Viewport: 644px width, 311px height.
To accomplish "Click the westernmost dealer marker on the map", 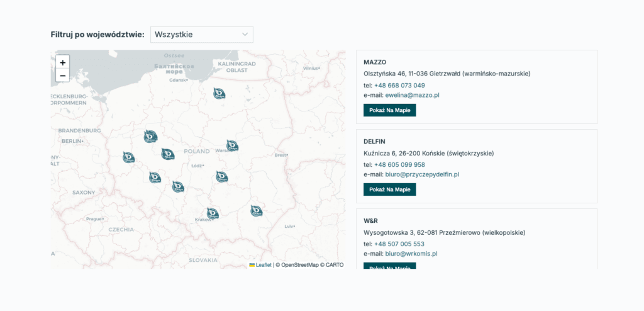I will click(x=128, y=157).
